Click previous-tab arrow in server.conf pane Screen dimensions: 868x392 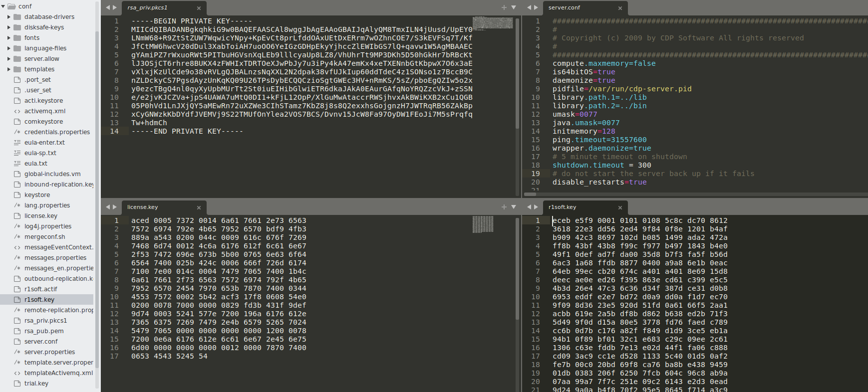coord(529,7)
